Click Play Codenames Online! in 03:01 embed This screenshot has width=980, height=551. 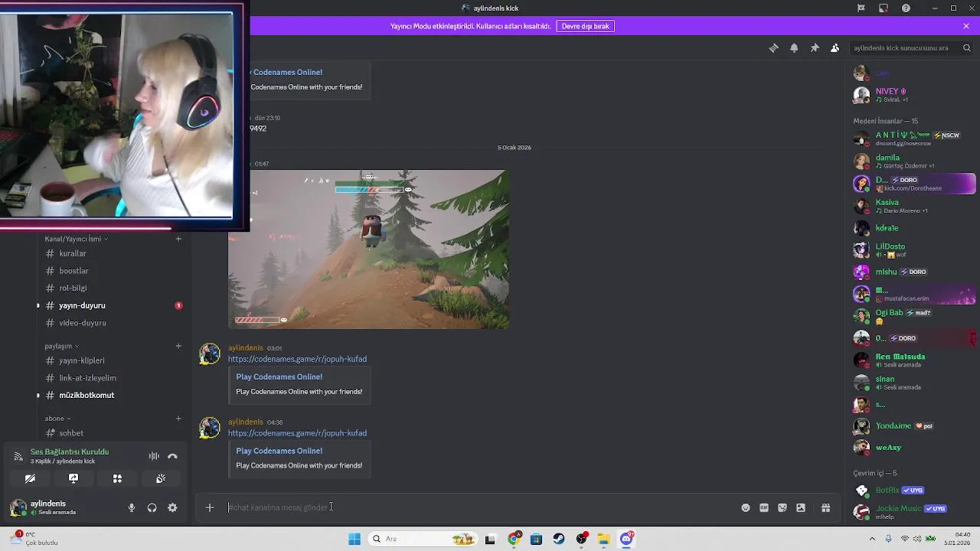pyautogui.click(x=279, y=377)
